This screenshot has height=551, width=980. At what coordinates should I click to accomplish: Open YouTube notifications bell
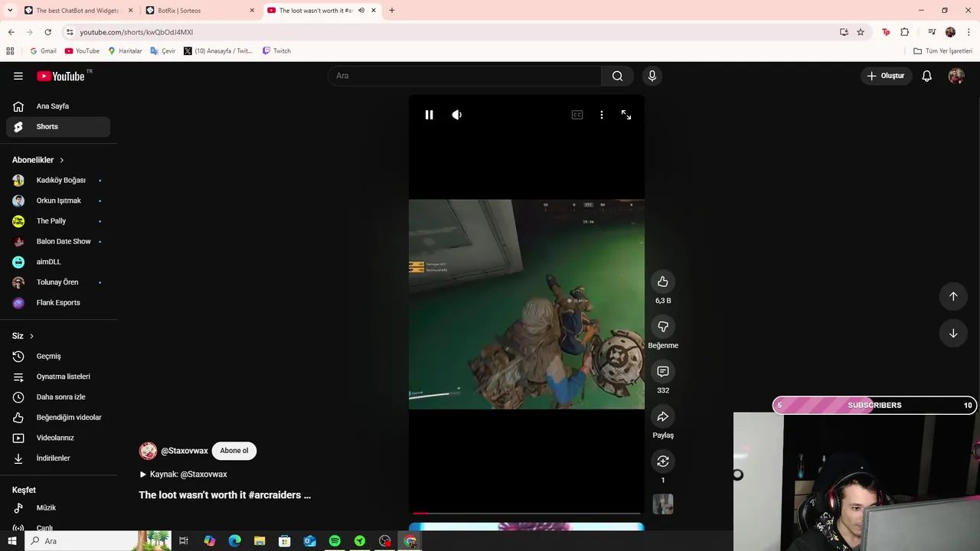click(927, 76)
